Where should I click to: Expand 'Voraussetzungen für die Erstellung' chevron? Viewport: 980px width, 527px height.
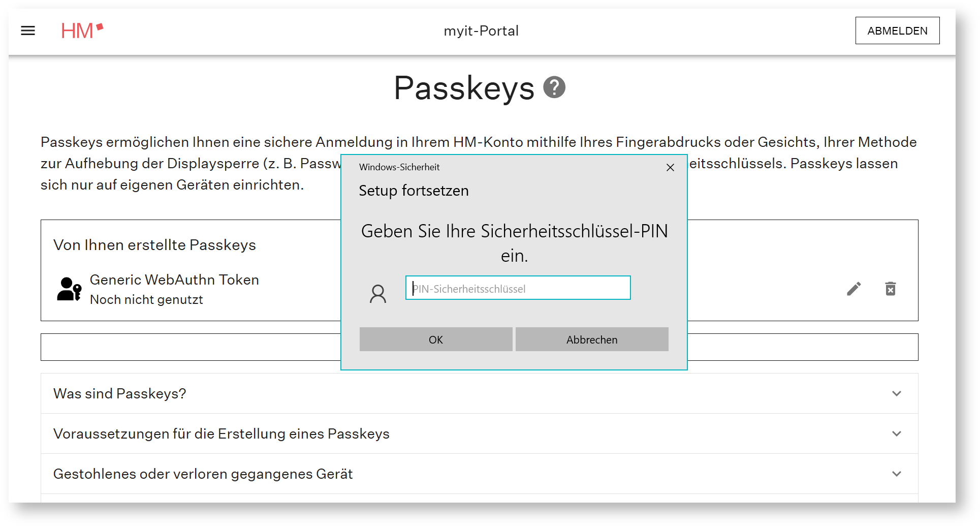(x=896, y=434)
